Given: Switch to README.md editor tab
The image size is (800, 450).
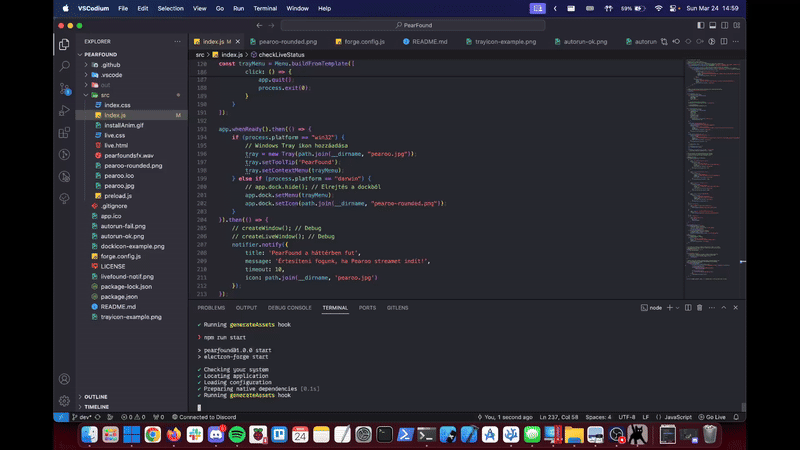Looking at the screenshot, I should tap(425, 42).
